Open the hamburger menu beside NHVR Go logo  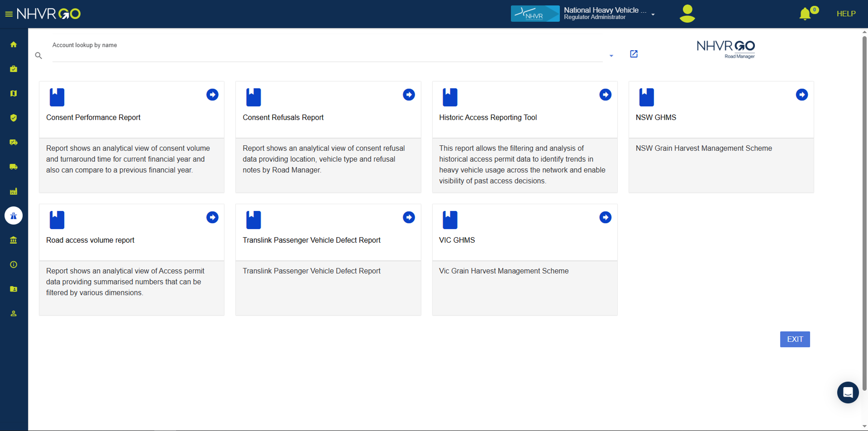tap(9, 14)
